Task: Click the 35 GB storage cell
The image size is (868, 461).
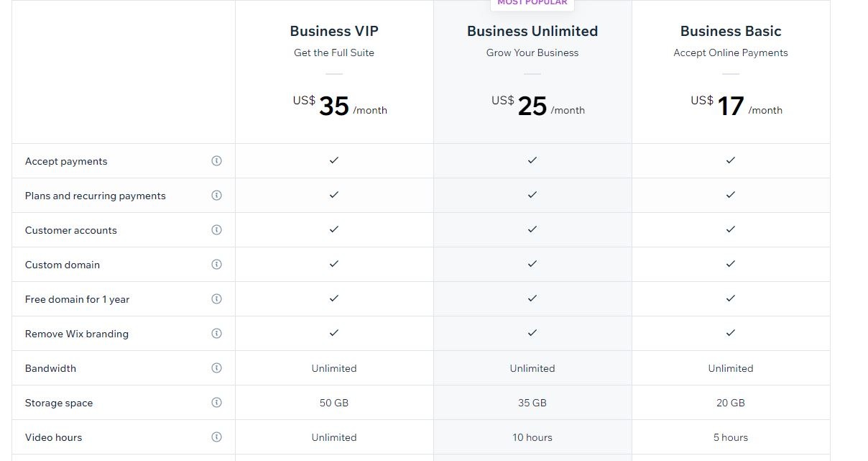Action: point(532,403)
